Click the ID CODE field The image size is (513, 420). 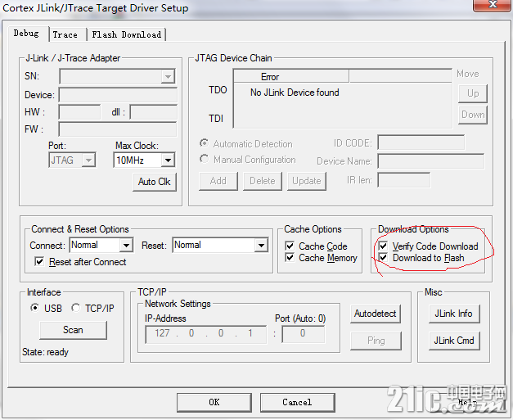(x=421, y=142)
